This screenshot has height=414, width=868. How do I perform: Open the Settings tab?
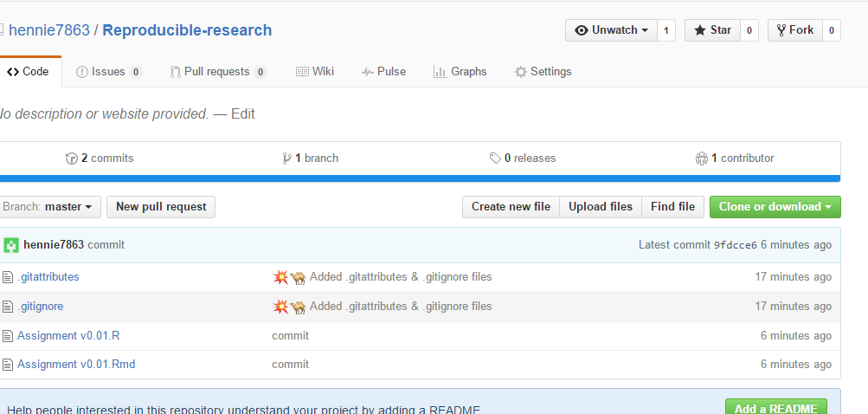tap(543, 72)
